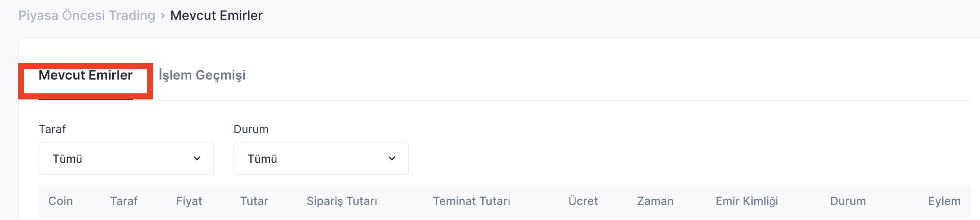The width and height of the screenshot is (980, 220).
Task: Sort by the Fiyat column header
Action: [189, 201]
